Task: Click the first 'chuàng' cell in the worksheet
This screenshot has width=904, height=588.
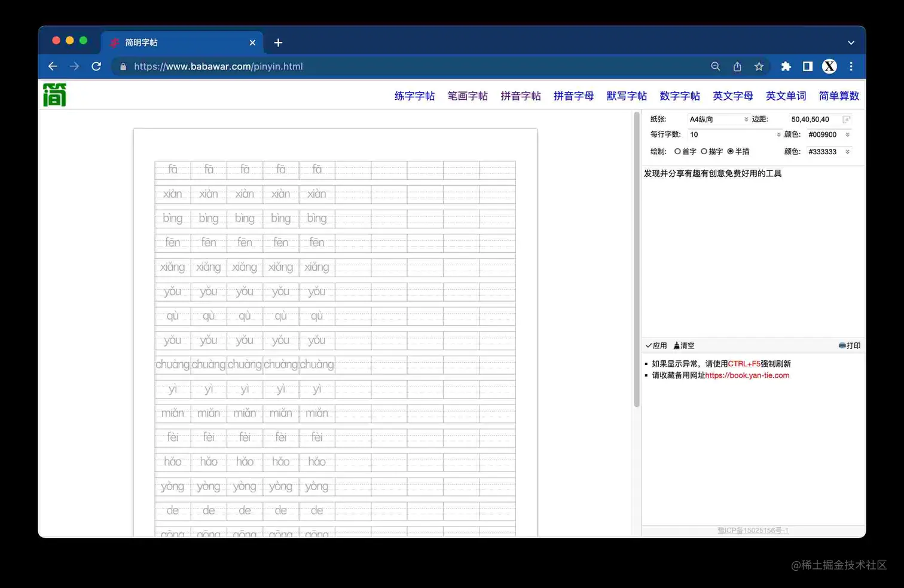Action: coord(173,365)
